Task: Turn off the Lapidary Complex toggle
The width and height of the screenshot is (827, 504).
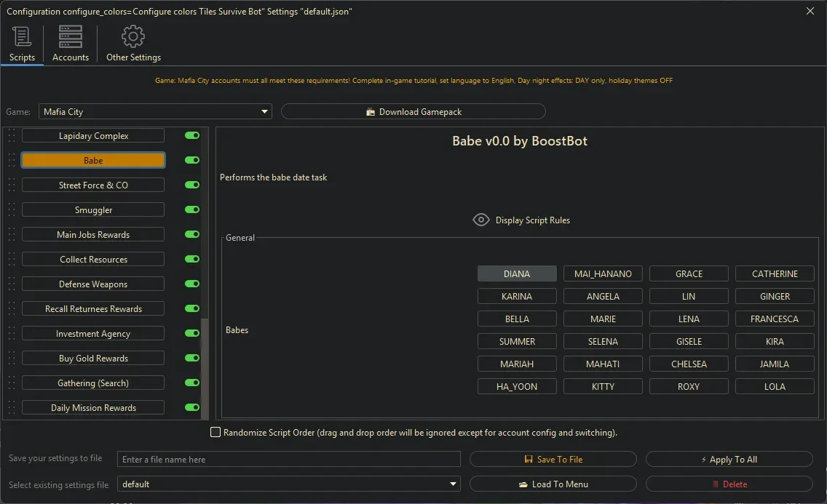Action: pos(192,135)
